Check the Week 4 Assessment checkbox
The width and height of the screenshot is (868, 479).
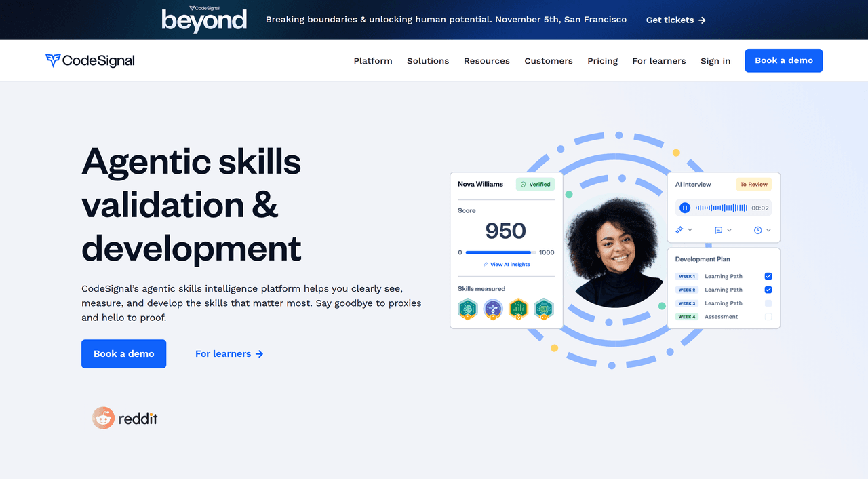(768, 317)
